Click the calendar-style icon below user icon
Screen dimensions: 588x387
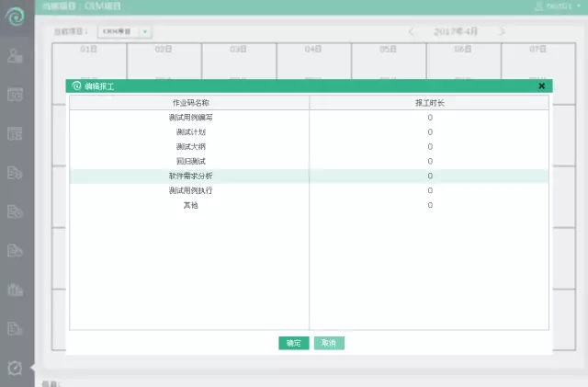pyautogui.click(x=15, y=95)
